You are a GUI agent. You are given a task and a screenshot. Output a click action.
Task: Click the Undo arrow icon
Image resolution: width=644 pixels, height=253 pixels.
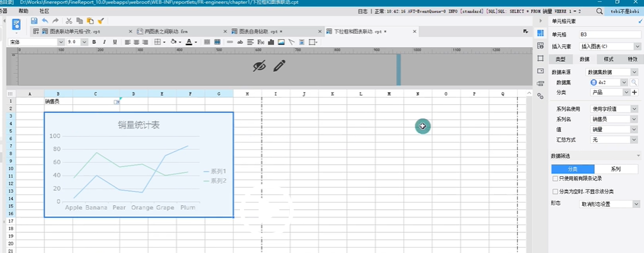[45, 21]
